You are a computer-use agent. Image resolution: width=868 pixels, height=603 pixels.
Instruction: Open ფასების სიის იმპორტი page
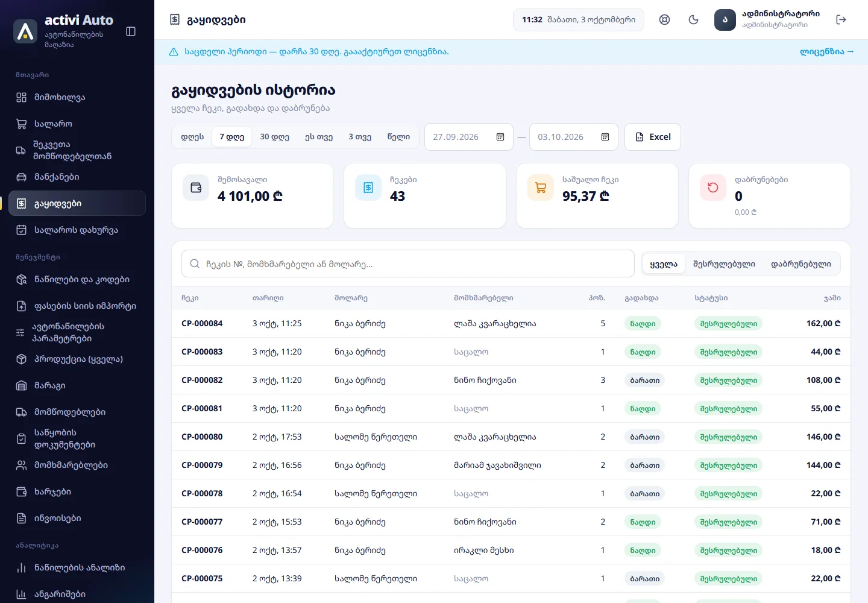77,306
